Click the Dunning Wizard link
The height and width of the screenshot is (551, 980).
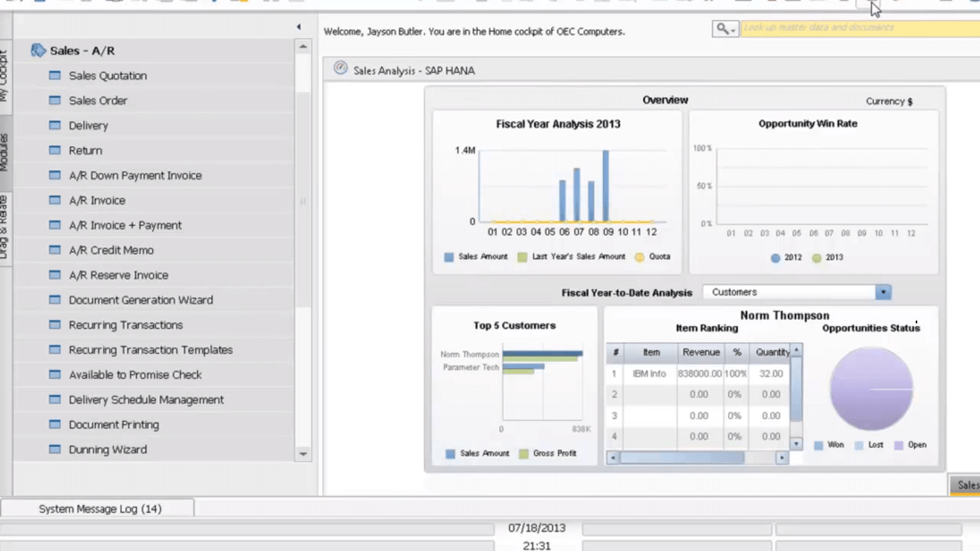coord(107,449)
